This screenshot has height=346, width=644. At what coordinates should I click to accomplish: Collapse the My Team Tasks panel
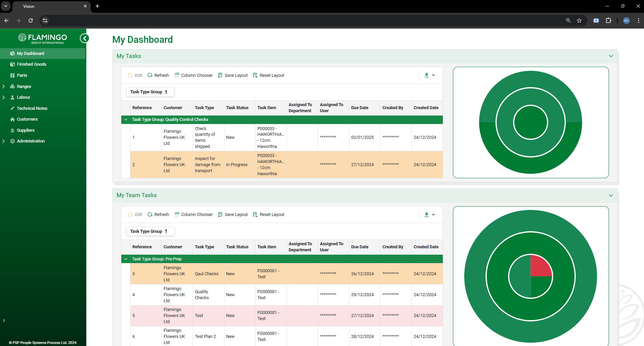pyautogui.click(x=611, y=195)
